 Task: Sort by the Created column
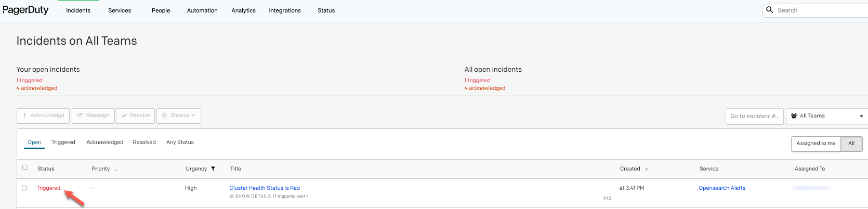(634, 169)
